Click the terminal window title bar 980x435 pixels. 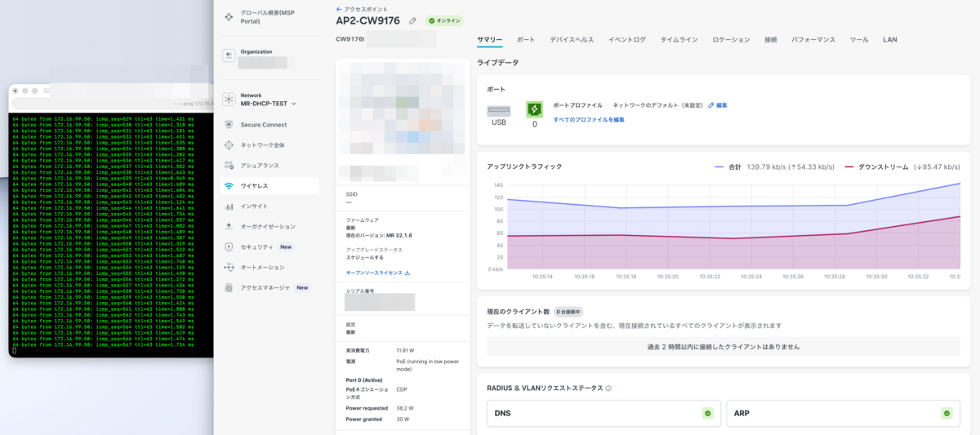click(x=111, y=91)
